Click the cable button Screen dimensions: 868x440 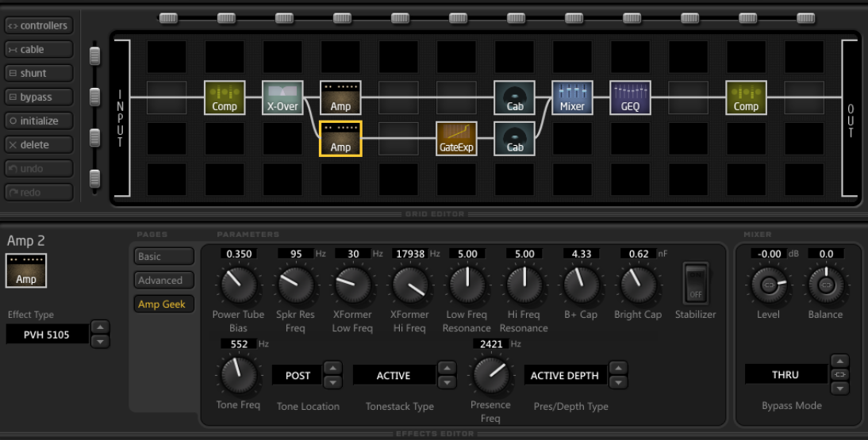pos(39,49)
